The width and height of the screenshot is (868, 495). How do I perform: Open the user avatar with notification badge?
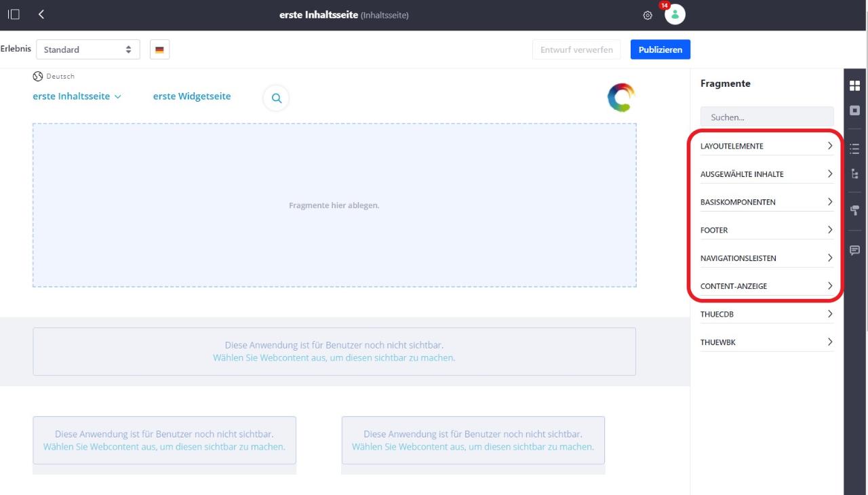click(x=674, y=14)
